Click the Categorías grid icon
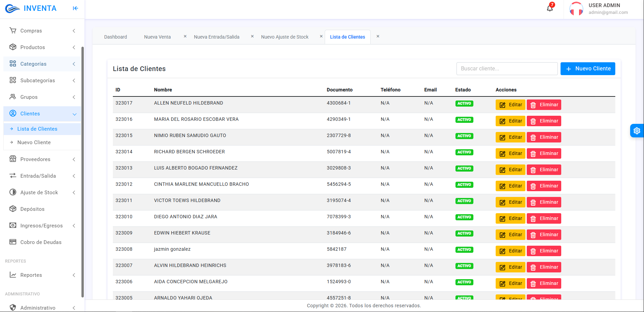 (13, 64)
